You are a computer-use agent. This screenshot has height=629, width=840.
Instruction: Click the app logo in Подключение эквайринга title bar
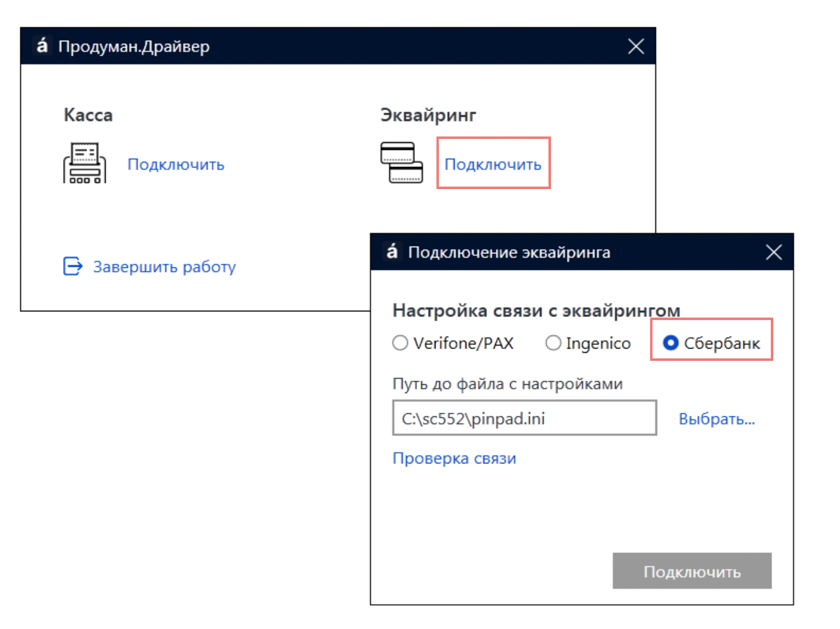pyautogui.click(x=392, y=251)
